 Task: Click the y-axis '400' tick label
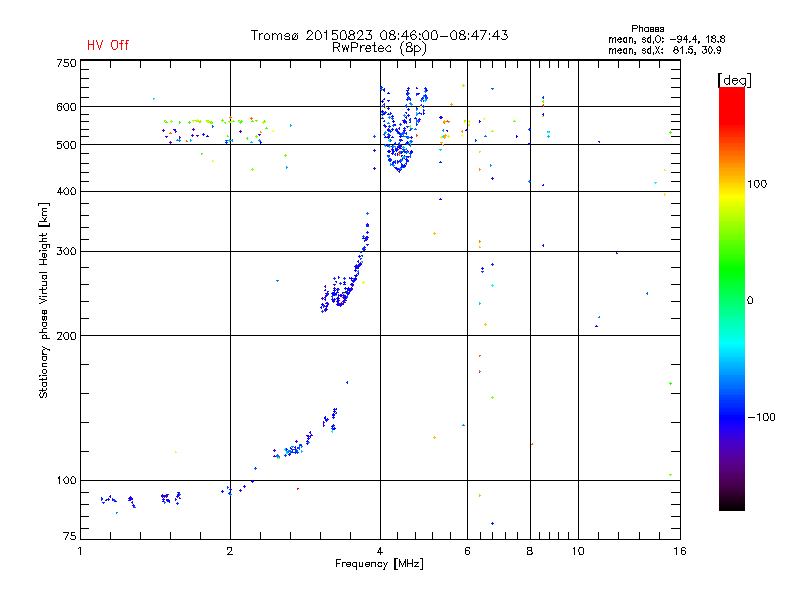click(66, 191)
